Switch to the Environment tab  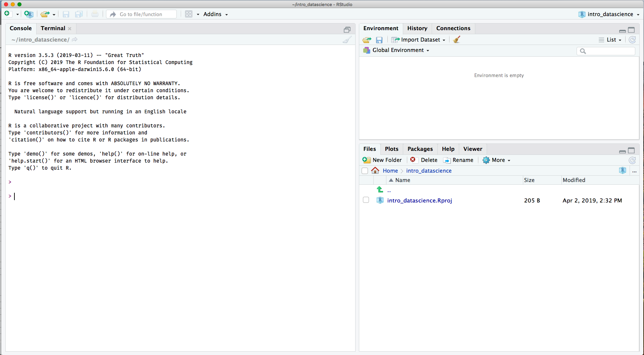(x=381, y=28)
